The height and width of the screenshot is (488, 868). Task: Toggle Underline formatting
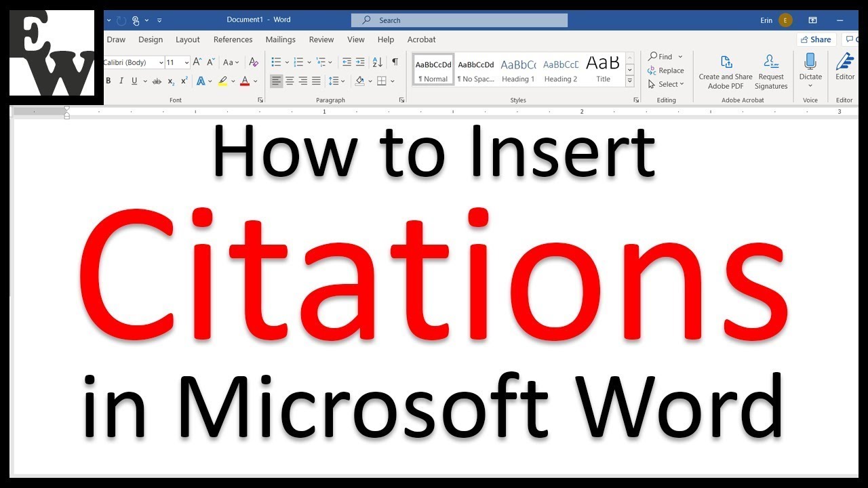coord(134,81)
